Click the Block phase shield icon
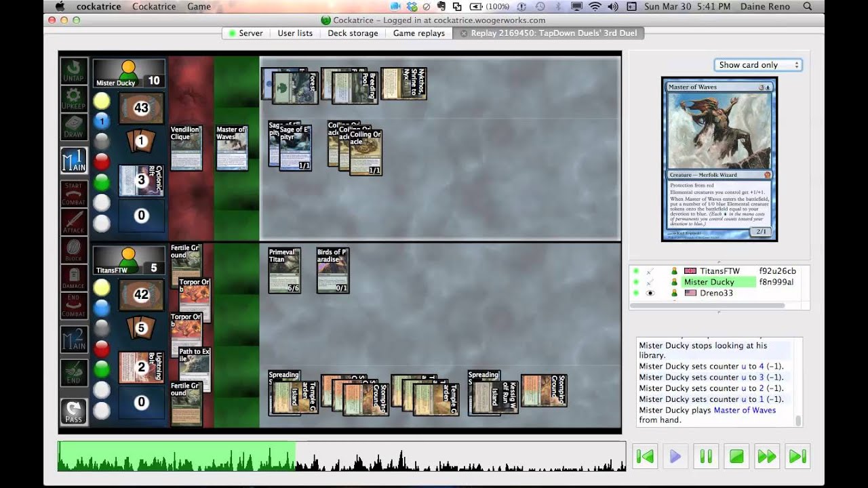The width and height of the screenshot is (868, 488). [74, 249]
